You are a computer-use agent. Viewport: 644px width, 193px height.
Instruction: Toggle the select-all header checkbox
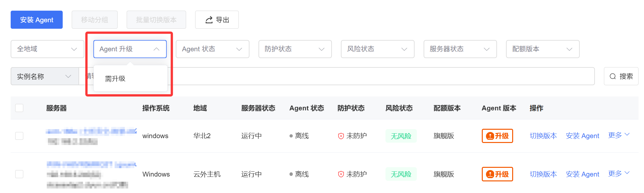[19, 108]
